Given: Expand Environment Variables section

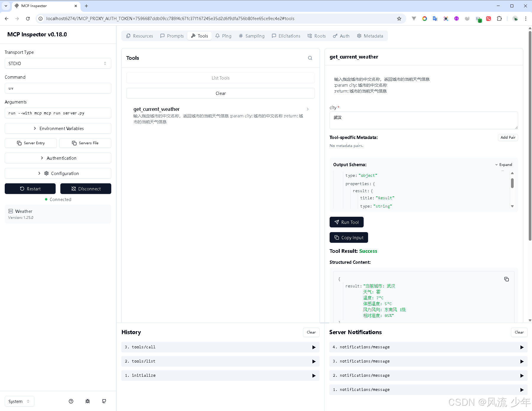Looking at the screenshot, I should (x=58, y=129).
